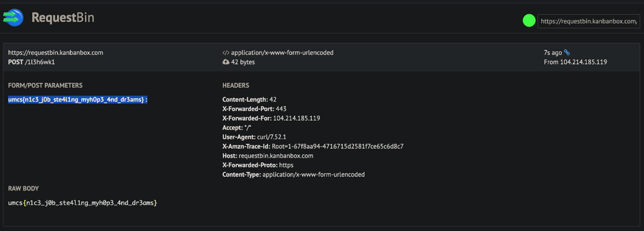Click the 7s ago timestamp text
Screen dimensions: 644x231
553,52
